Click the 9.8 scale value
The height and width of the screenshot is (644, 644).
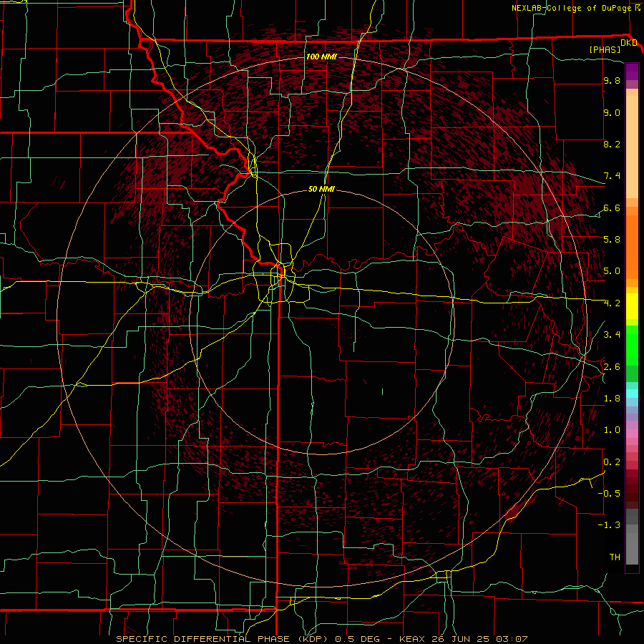point(612,81)
